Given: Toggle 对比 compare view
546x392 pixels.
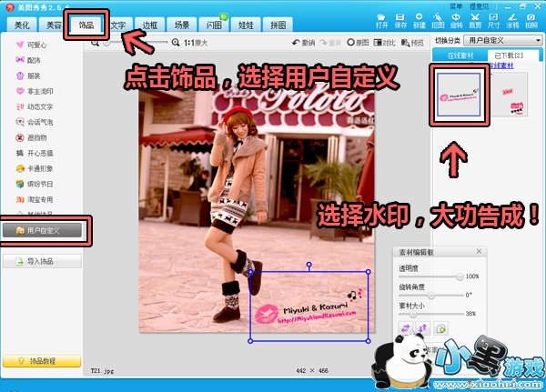Looking at the screenshot, I should point(384,43).
